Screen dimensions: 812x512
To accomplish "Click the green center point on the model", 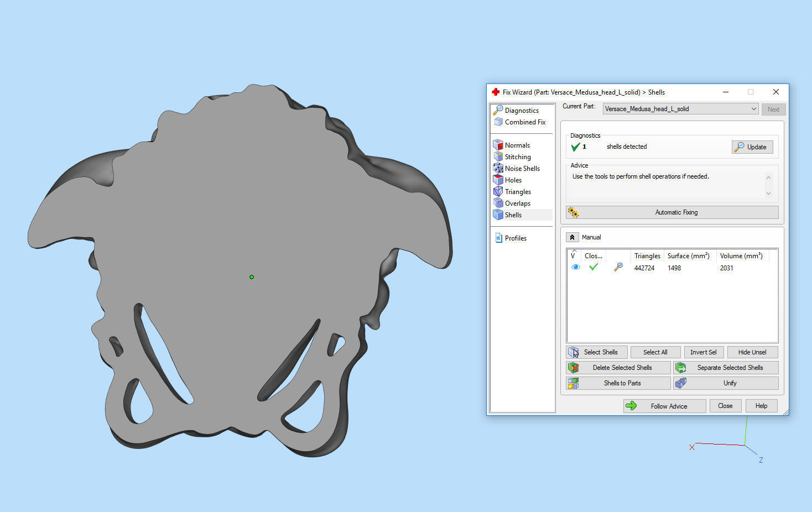I will (x=252, y=277).
